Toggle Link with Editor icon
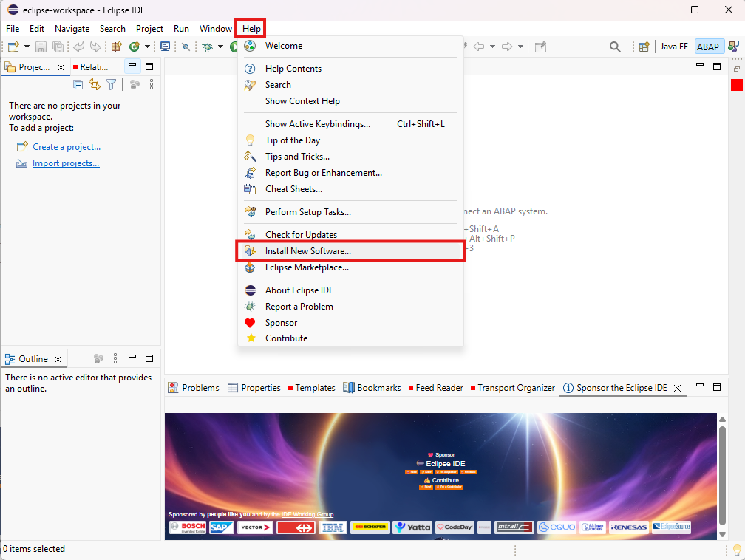This screenshot has height=560, width=745. coord(95,84)
